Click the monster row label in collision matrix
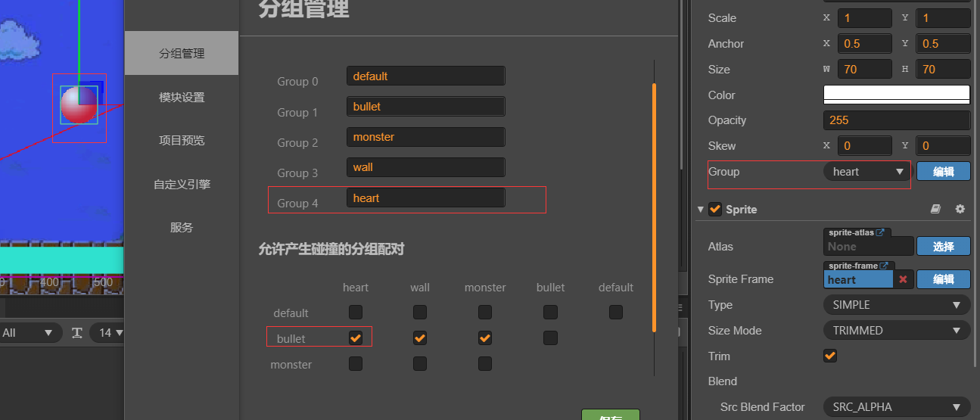980x420 pixels. tap(291, 365)
